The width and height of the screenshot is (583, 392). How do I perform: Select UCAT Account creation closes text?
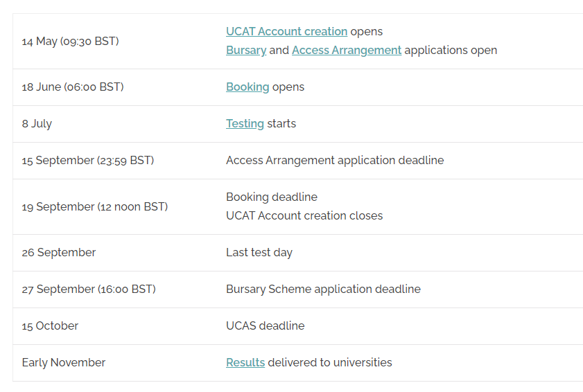304,216
